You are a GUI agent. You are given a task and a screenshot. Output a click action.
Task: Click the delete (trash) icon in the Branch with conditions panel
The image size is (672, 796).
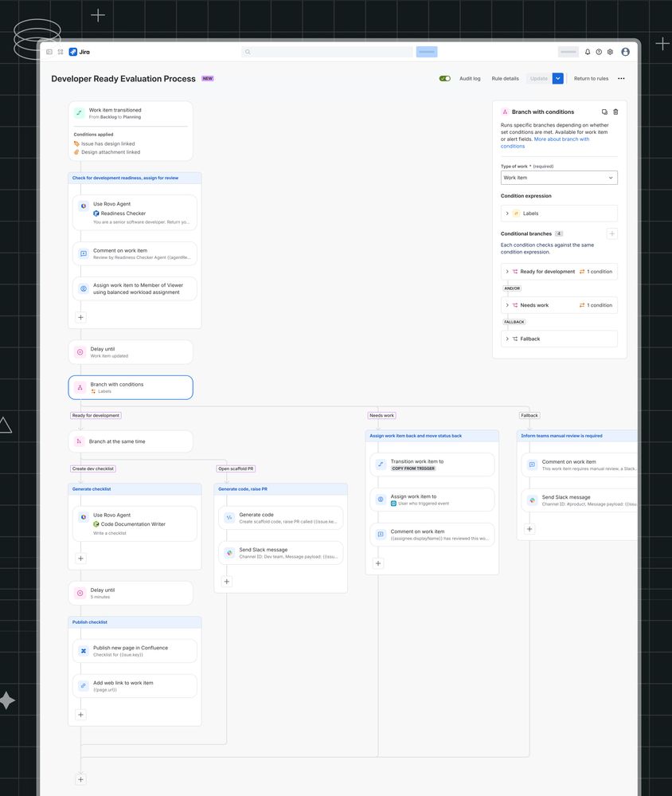(615, 112)
